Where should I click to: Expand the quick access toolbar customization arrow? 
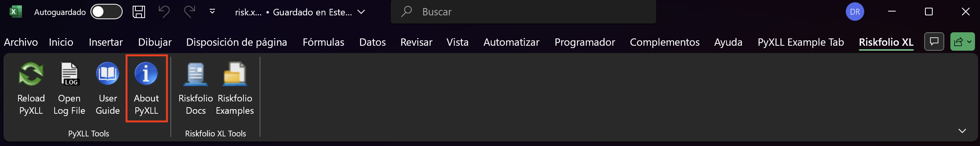(212, 12)
